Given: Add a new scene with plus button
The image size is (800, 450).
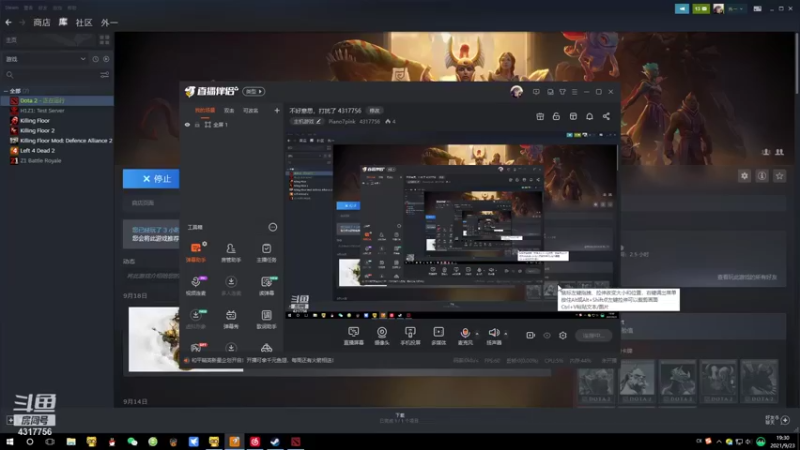Looking at the screenshot, I should pyautogui.click(x=277, y=111).
